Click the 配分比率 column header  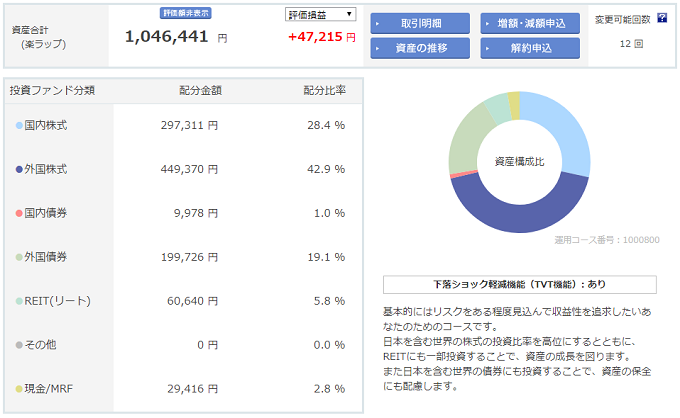click(x=324, y=91)
